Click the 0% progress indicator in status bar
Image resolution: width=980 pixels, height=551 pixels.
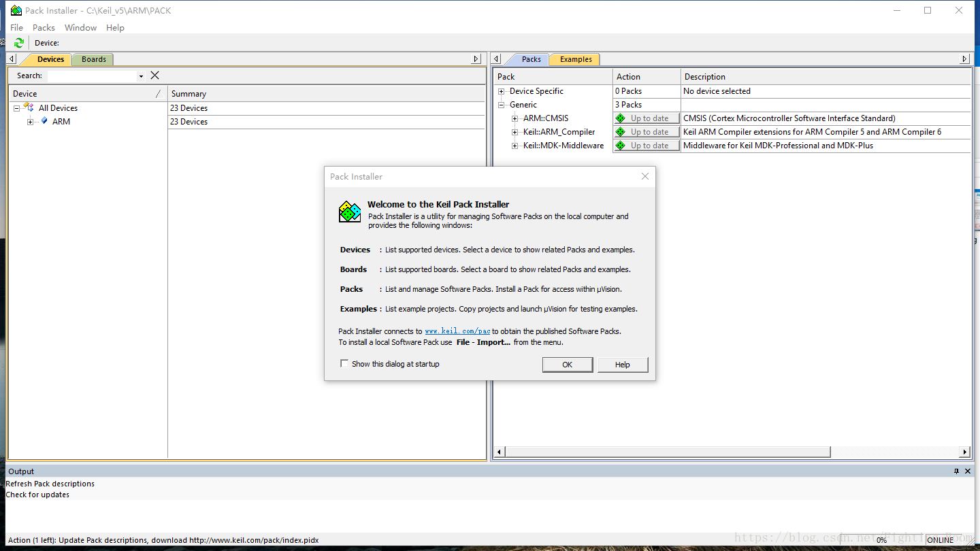point(882,540)
